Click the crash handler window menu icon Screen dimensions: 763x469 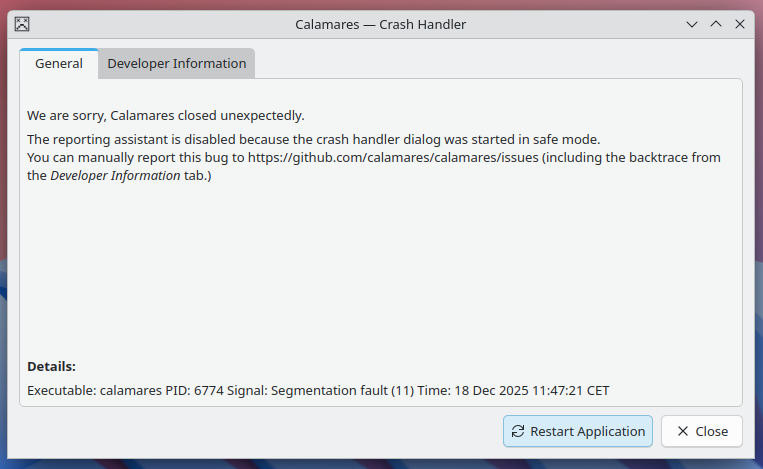coord(22,24)
